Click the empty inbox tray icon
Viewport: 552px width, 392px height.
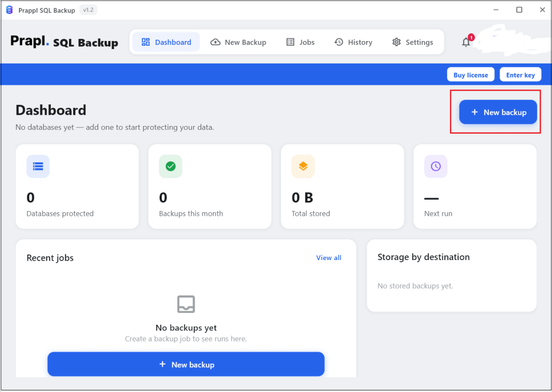point(186,304)
